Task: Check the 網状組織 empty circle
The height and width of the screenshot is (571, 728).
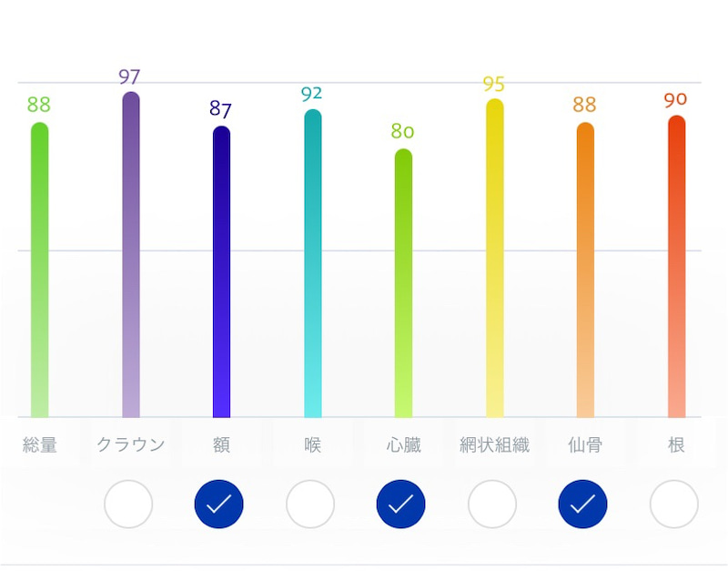Action: pyautogui.click(x=492, y=505)
